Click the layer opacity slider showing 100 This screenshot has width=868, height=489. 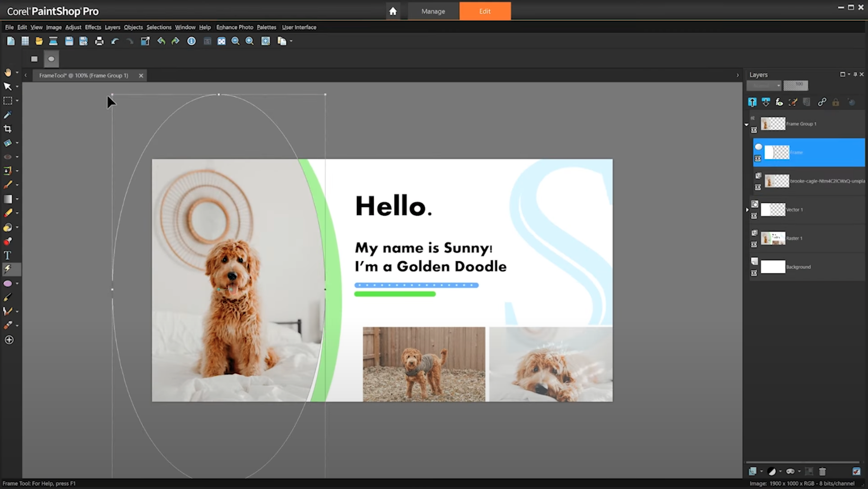[x=795, y=85]
